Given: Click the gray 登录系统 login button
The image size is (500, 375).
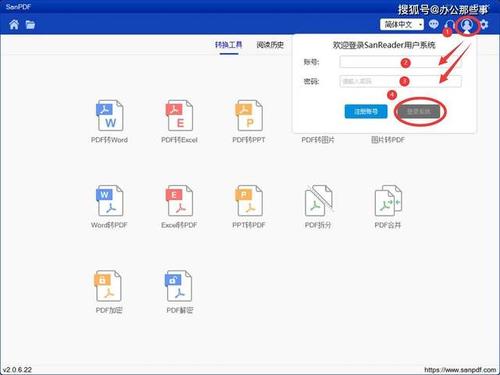Looking at the screenshot, I should coord(419,111).
